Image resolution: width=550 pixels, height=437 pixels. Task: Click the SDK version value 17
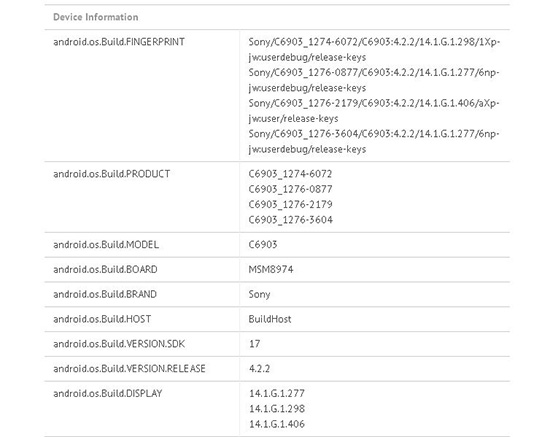[x=255, y=344]
